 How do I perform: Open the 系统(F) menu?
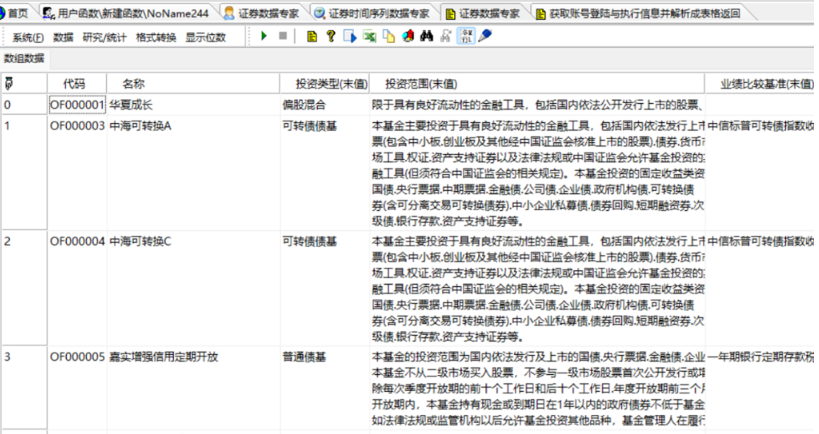pos(28,37)
